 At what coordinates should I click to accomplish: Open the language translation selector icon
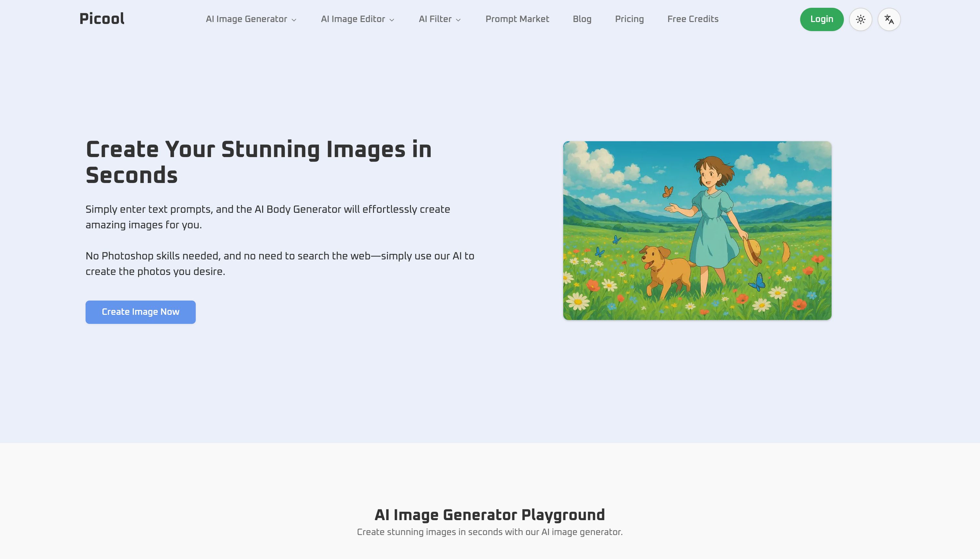889,19
